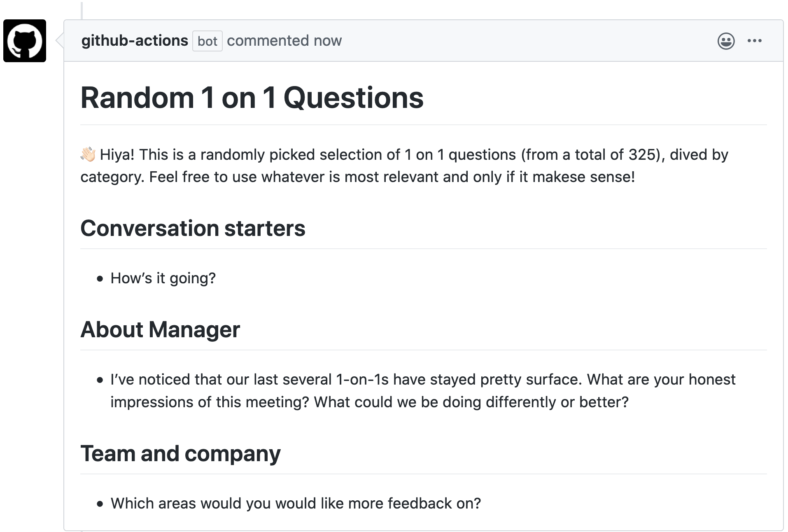
Task: Click the 1-on-1s surface question text
Action: tap(423, 391)
